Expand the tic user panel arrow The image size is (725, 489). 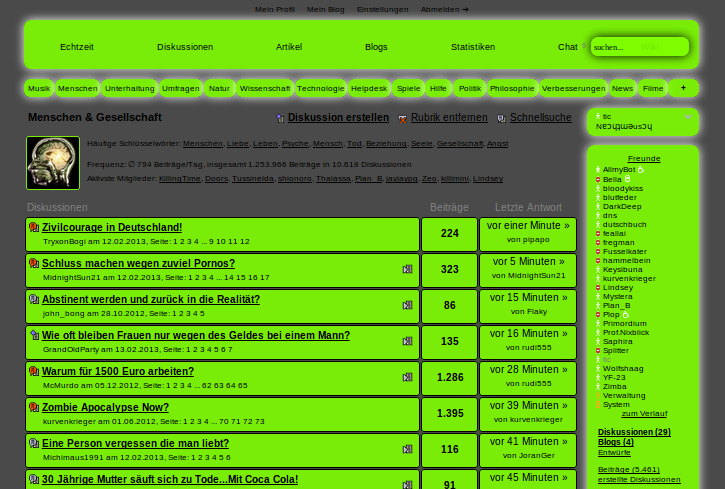[x=688, y=117]
